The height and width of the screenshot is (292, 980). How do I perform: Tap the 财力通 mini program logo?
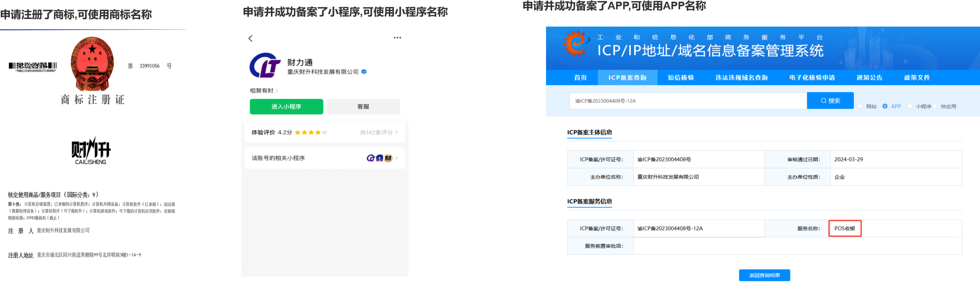265,65
